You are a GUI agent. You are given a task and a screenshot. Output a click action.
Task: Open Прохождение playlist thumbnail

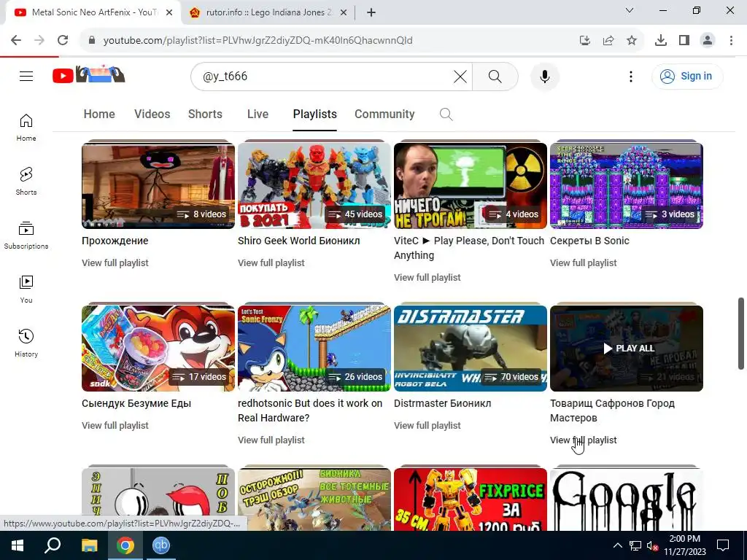pos(158,186)
